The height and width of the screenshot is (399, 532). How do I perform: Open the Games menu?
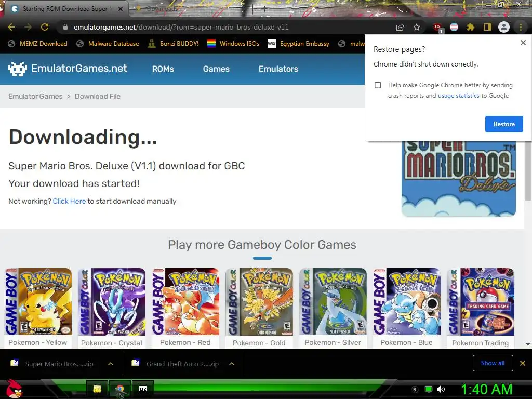pyautogui.click(x=216, y=69)
